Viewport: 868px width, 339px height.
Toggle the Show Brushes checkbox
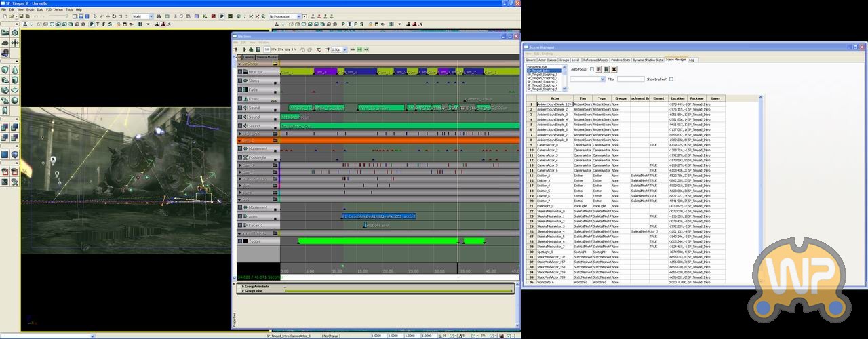coord(671,79)
